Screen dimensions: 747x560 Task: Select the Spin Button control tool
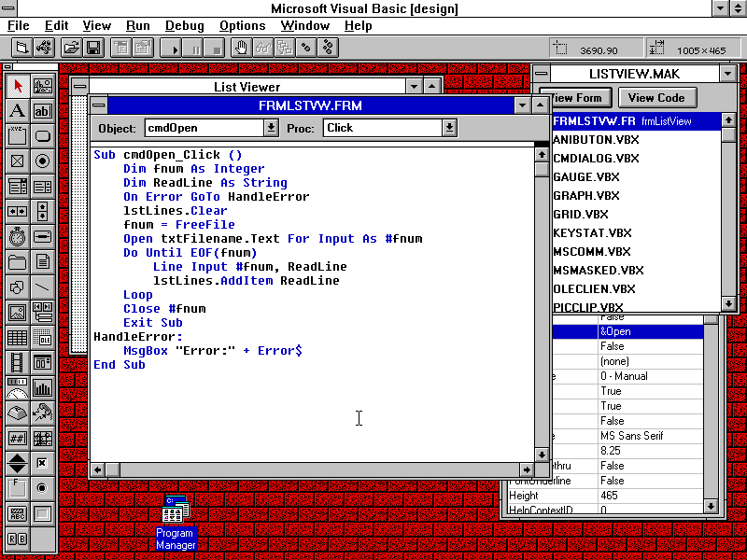click(18, 463)
